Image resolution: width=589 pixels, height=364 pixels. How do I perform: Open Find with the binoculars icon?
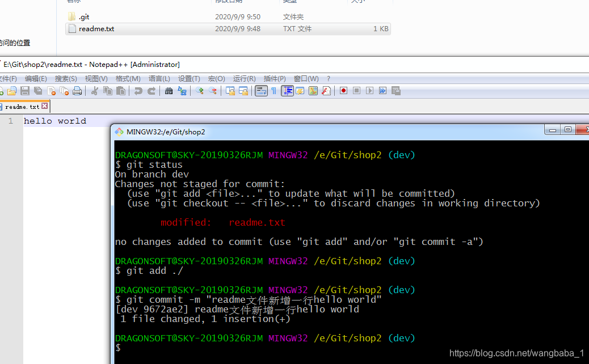click(x=169, y=91)
